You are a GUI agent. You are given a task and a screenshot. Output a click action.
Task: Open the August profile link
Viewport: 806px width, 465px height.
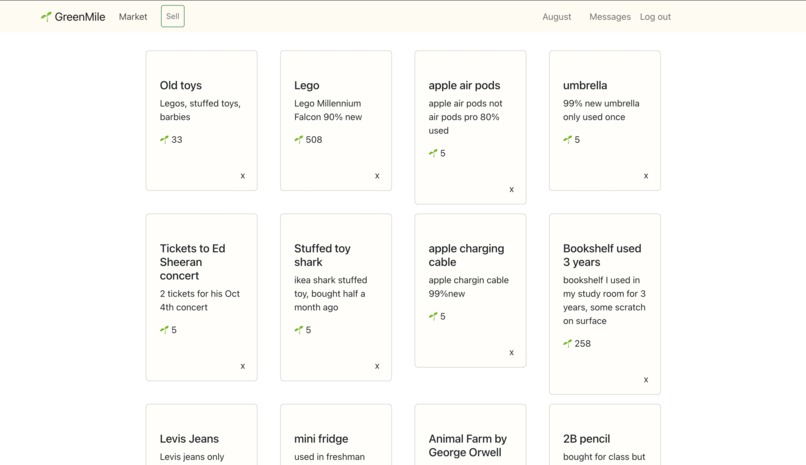point(556,17)
